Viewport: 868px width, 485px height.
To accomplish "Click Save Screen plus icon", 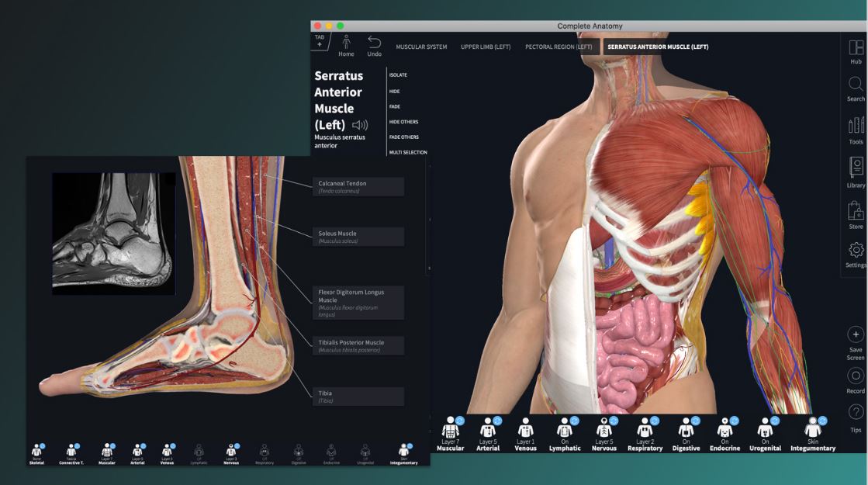I will (x=856, y=334).
